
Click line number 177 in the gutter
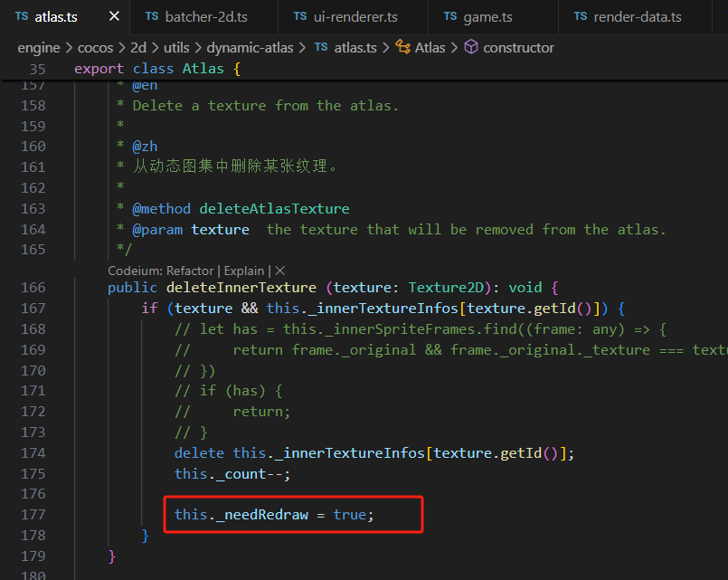[x=33, y=515]
